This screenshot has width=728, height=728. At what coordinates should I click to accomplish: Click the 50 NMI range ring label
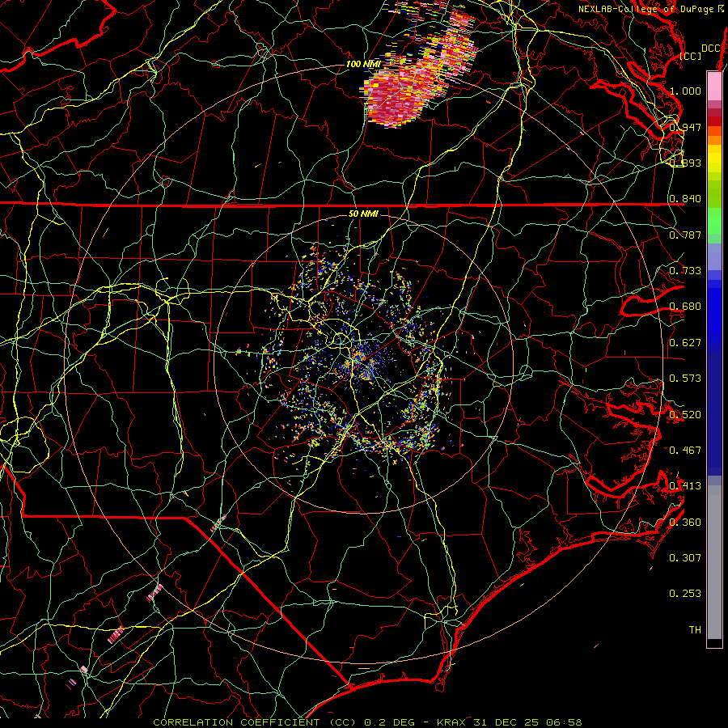coord(363,214)
